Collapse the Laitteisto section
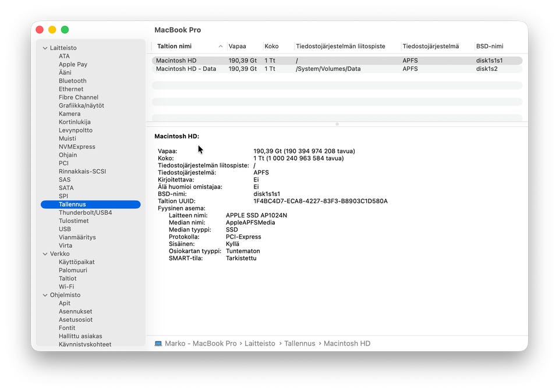The image size is (559, 392). tap(45, 48)
